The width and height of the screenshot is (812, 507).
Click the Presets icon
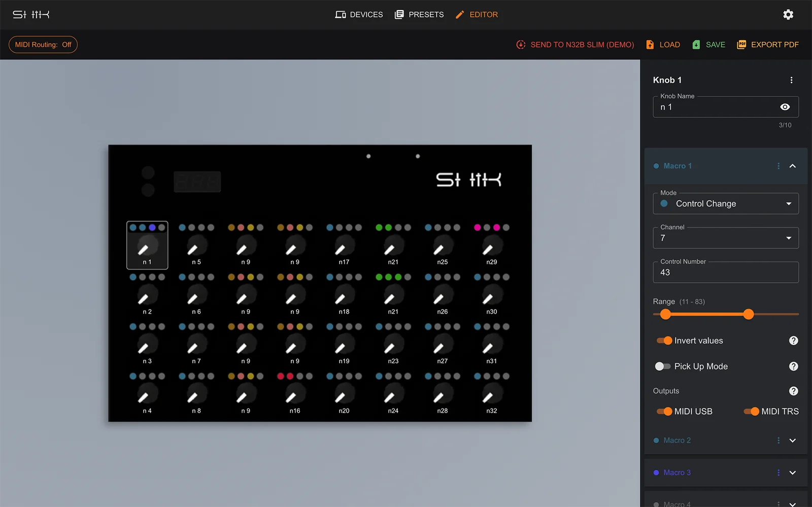(399, 15)
